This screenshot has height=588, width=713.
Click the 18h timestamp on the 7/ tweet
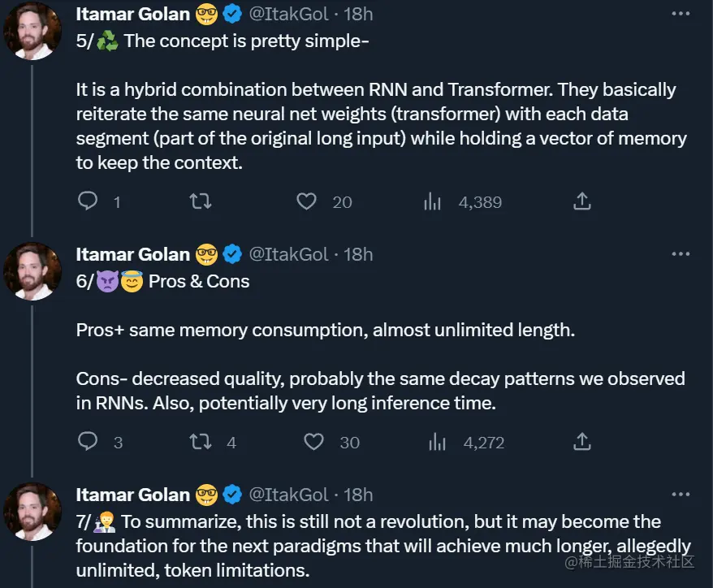coord(358,495)
